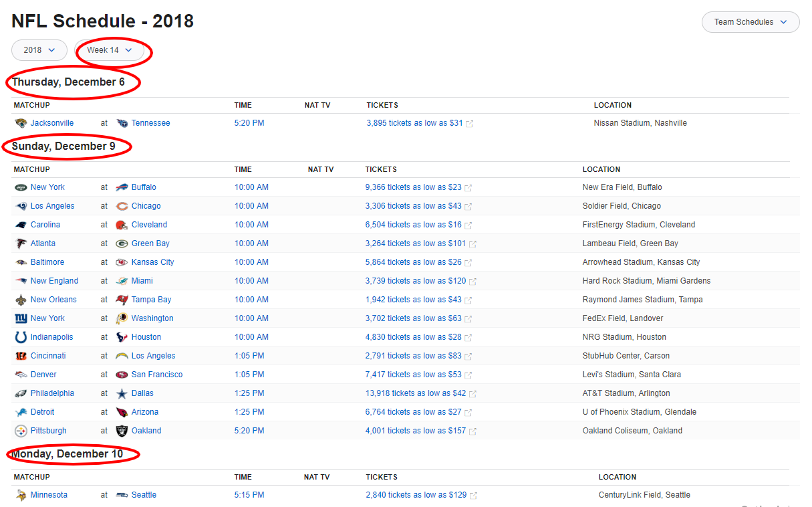Click the New York Giants logo icon
Screen dimensions: 812x507
21,318
